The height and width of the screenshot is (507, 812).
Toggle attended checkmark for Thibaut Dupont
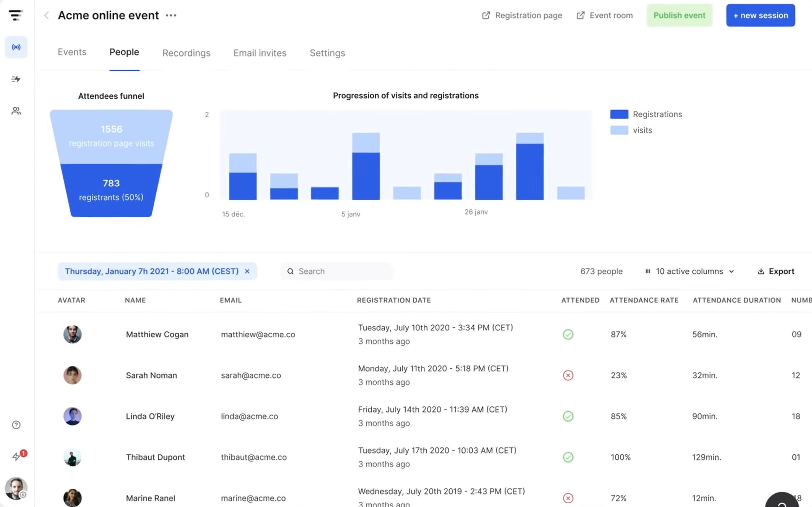[x=567, y=457]
